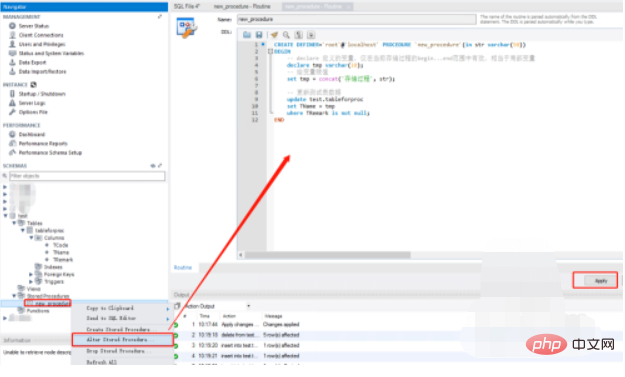Open Client Connections from Management section
The image size is (625, 377).
click(41, 35)
